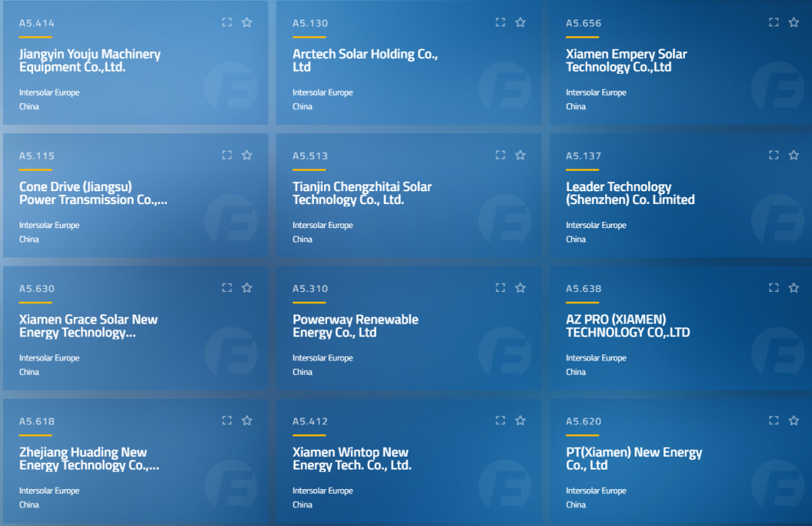This screenshot has height=526, width=812.
Task: Expand the Xiamen Wintop New Energy card
Action: click(500, 421)
